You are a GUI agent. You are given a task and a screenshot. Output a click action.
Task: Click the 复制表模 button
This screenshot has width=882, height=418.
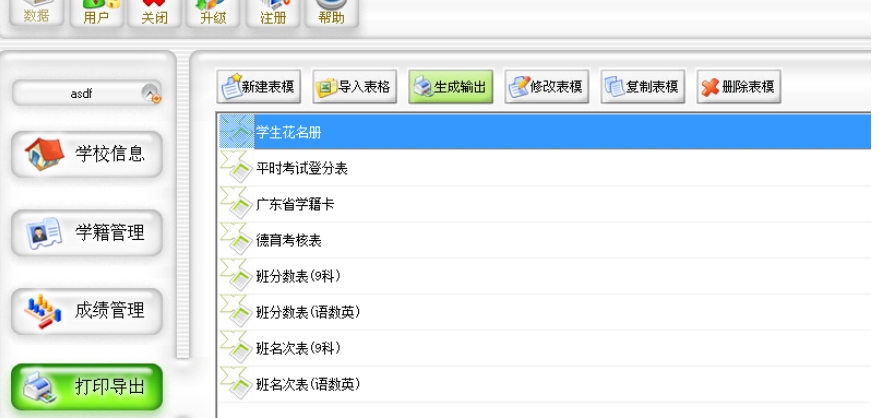coord(643,87)
